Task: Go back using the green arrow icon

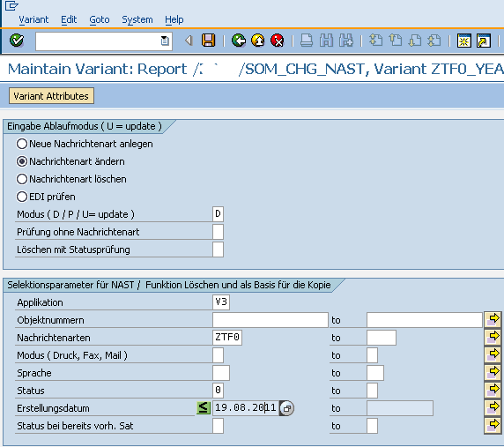Action: (x=239, y=41)
